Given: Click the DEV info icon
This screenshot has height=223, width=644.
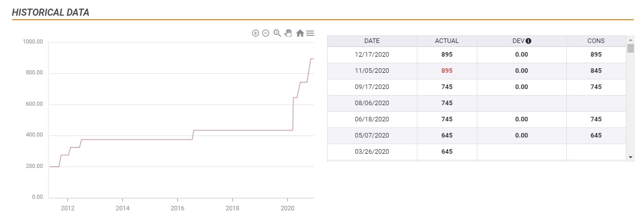Looking at the screenshot, I should click(x=528, y=41).
